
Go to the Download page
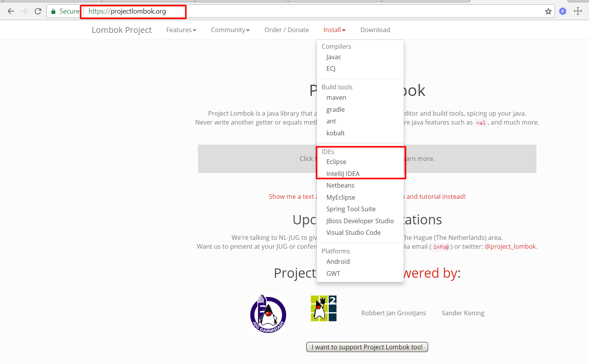tap(375, 30)
